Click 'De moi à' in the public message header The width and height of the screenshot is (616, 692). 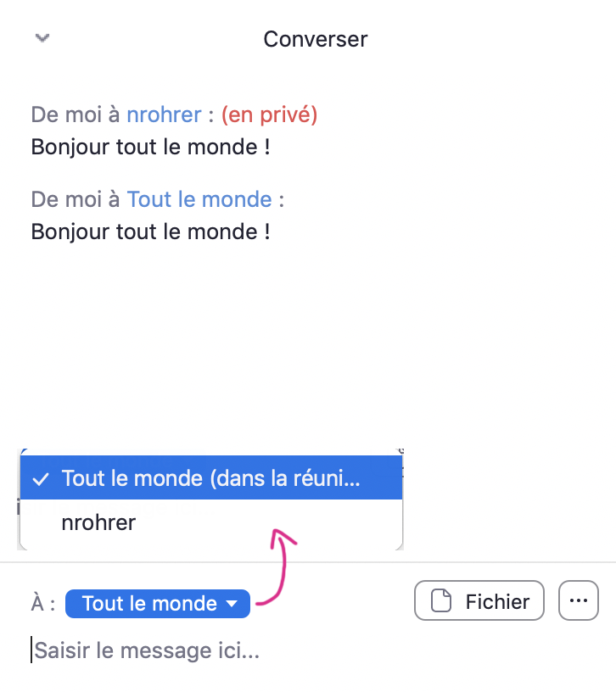76,199
